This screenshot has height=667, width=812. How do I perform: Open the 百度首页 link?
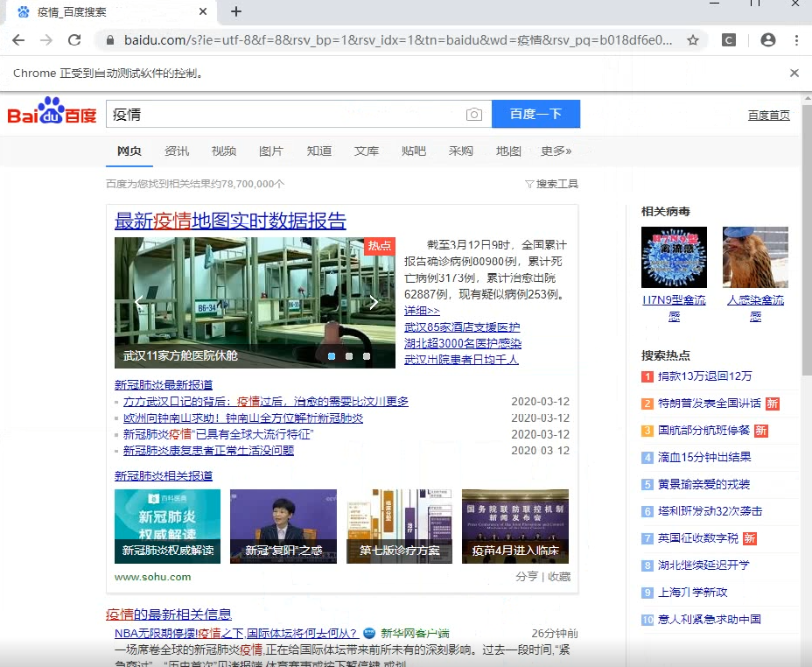coord(769,116)
